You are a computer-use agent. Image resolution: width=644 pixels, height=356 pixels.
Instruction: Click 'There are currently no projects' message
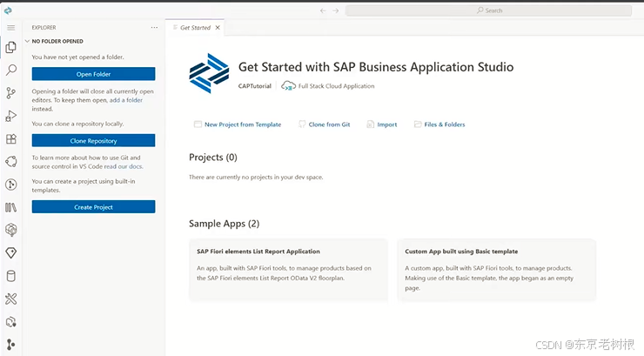[x=256, y=177]
